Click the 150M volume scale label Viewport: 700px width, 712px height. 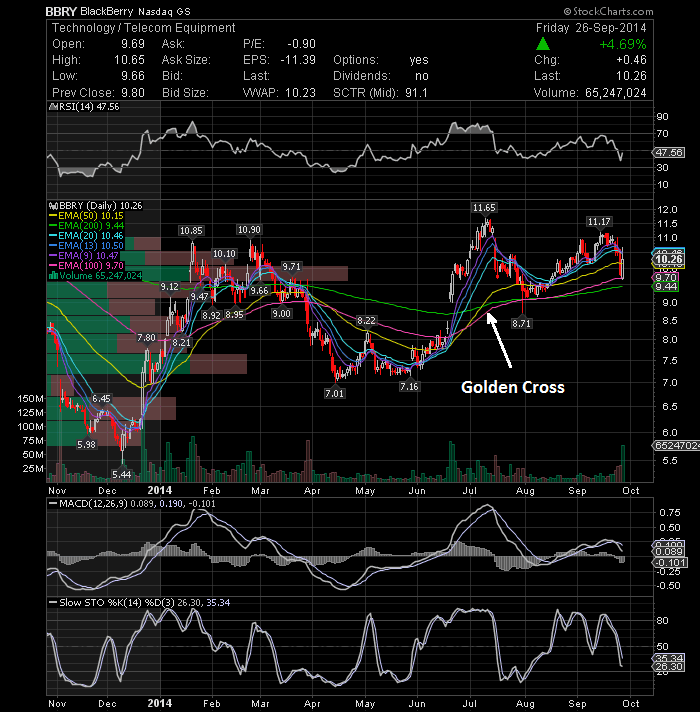tap(30, 399)
